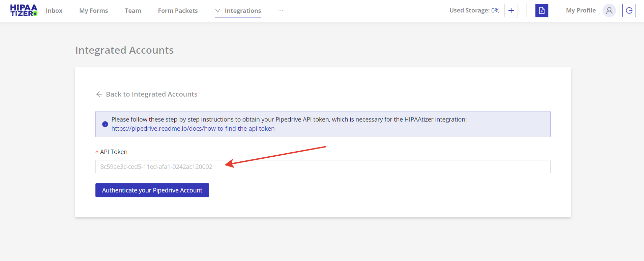
Task: Expand the chevron next to Integrations
Action: (x=218, y=11)
